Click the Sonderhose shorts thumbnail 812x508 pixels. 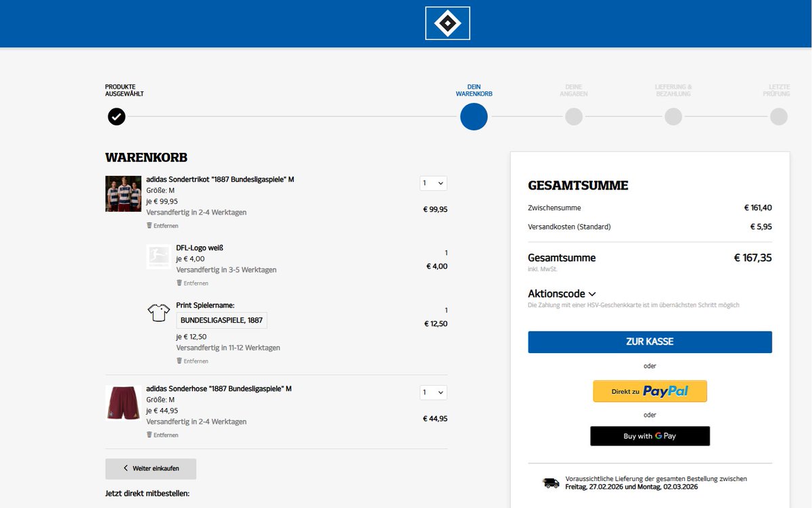coord(123,402)
